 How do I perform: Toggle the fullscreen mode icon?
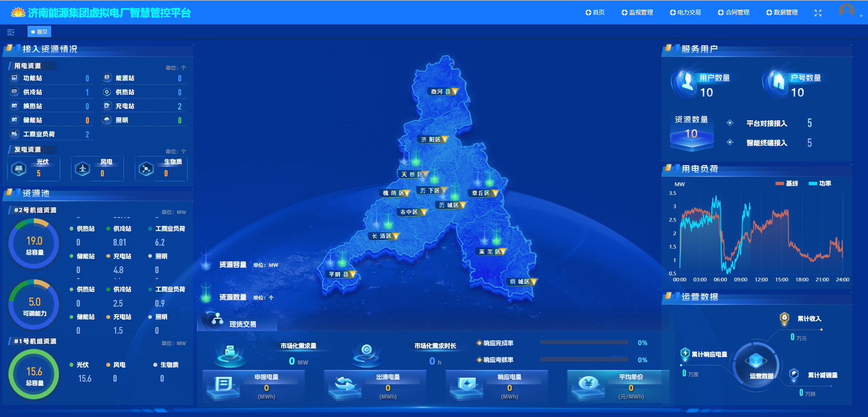[x=818, y=12]
